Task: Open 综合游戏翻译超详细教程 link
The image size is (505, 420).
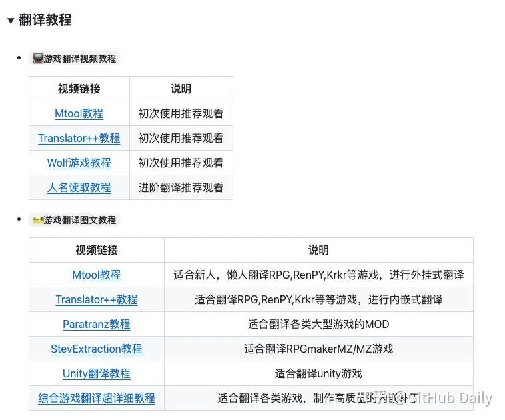Action: point(97,398)
